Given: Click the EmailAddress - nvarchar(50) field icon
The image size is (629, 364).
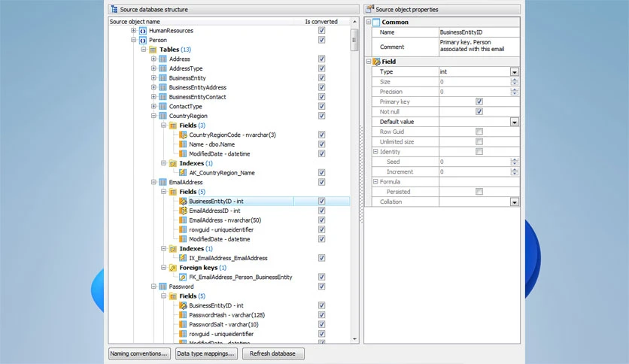Looking at the screenshot, I should 183,220.
